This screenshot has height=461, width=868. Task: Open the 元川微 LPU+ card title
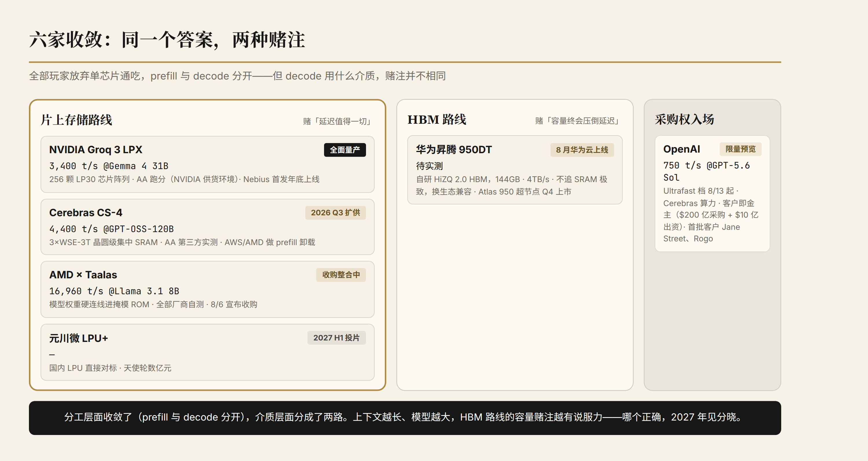(x=78, y=338)
